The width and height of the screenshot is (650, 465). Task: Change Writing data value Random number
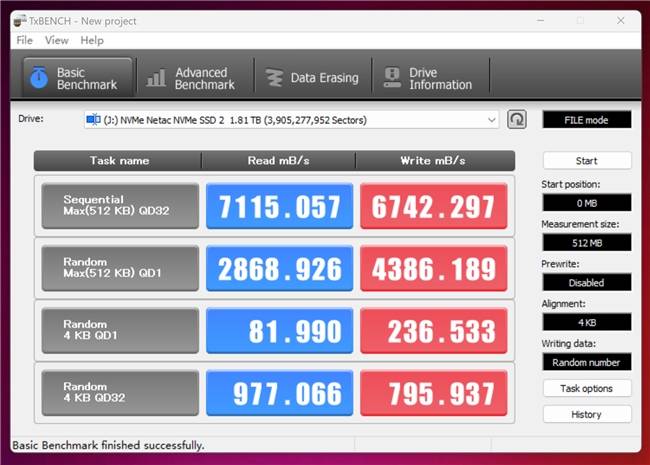587,363
